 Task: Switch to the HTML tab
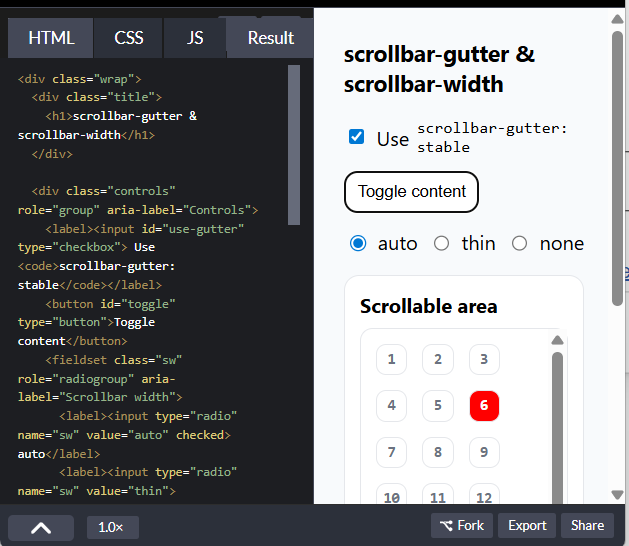point(51,38)
